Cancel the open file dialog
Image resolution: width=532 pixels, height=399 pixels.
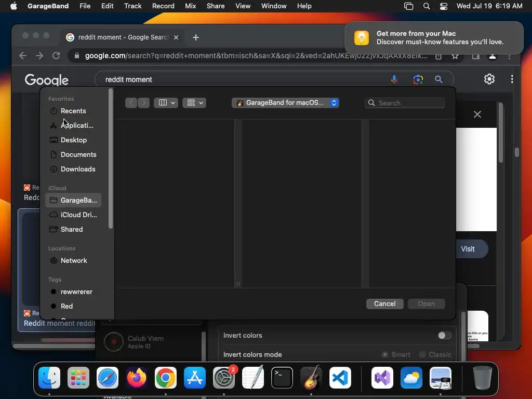click(385, 303)
